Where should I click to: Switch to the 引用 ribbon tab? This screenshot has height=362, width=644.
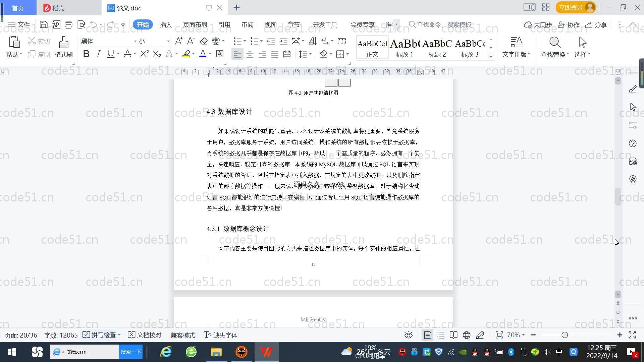[x=224, y=24]
